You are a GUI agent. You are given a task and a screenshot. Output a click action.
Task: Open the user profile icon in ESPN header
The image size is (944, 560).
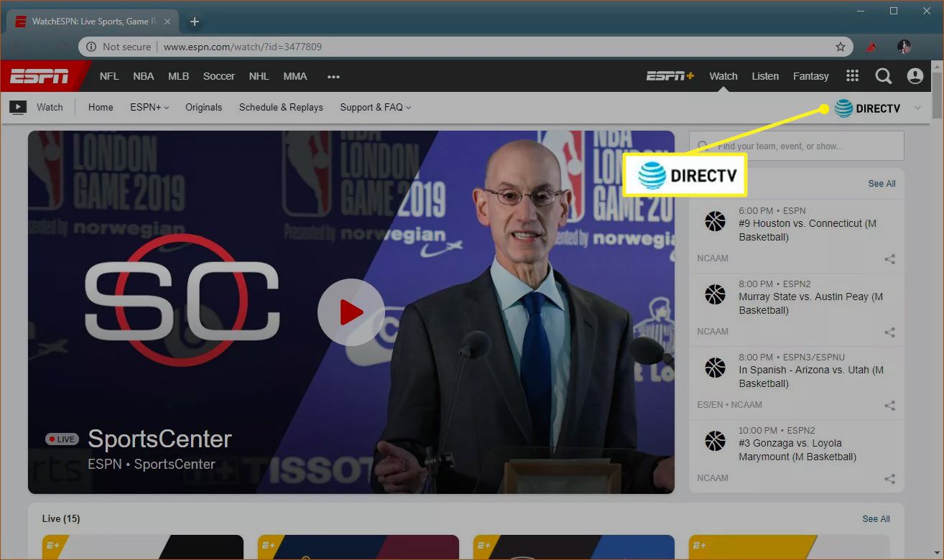915,76
